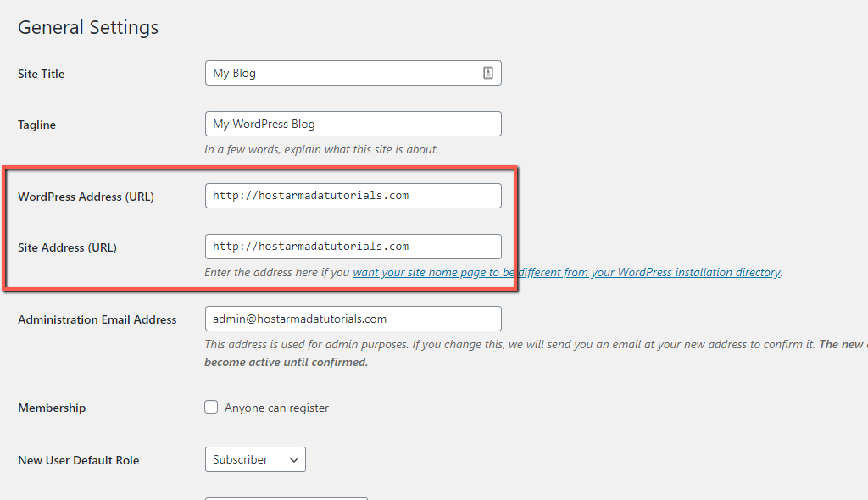Viewport: 868px width, 500px height.
Task: Click the partially visible input field below Subscriber
Action: point(286,498)
